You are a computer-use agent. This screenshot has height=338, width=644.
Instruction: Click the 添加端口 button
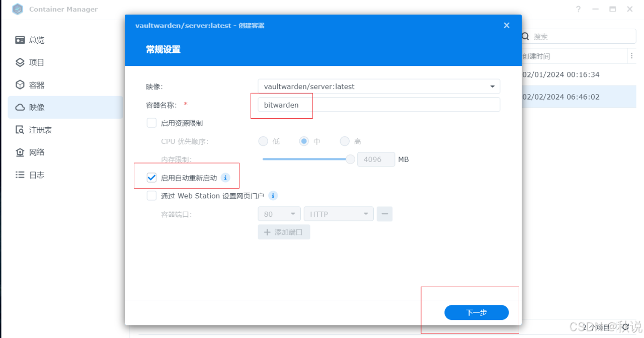(283, 232)
